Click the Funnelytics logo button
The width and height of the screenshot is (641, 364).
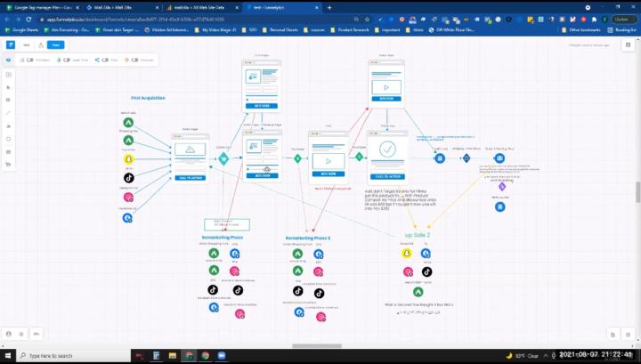coord(11,44)
